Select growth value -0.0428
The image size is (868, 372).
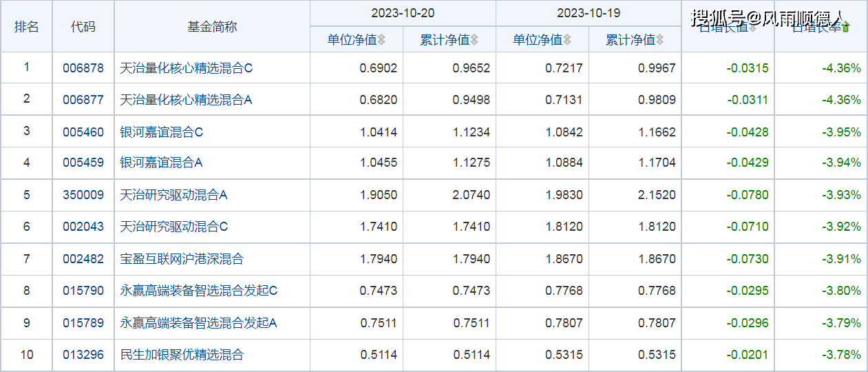[x=748, y=132]
